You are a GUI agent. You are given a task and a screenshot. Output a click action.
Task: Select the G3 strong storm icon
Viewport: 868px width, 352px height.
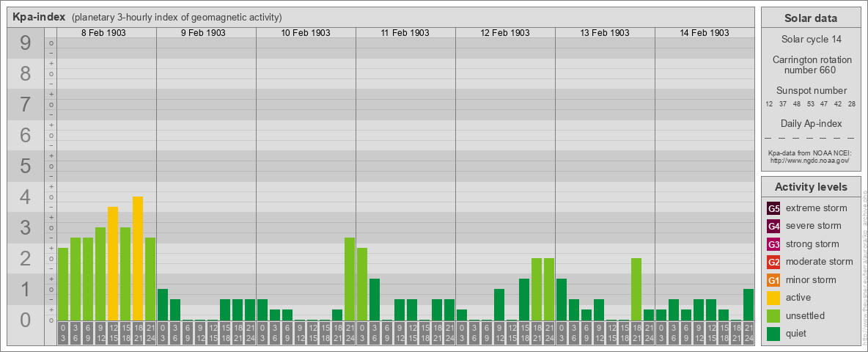click(x=773, y=244)
